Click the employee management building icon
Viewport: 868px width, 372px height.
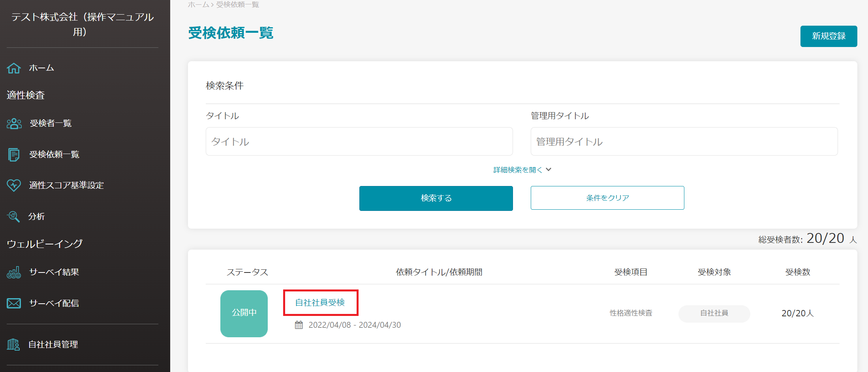14,345
